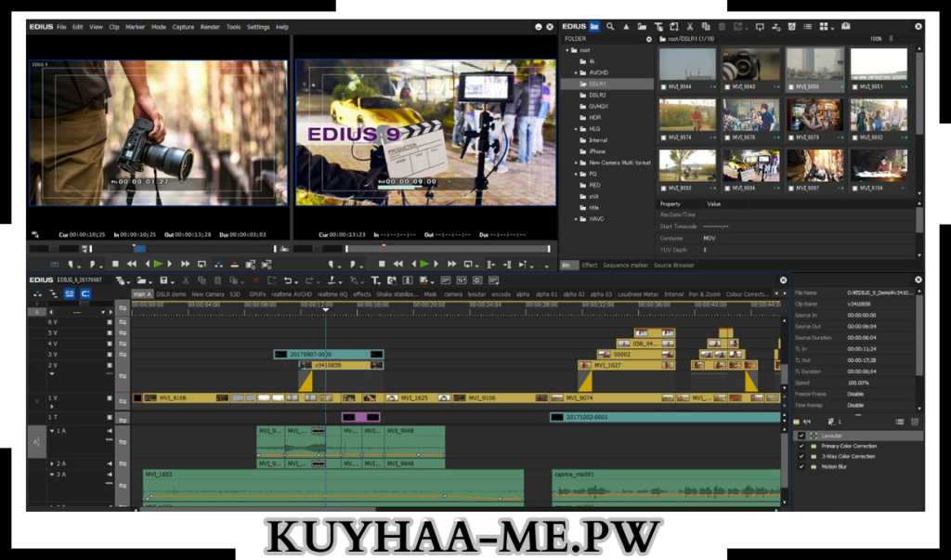Image resolution: width=951 pixels, height=560 pixels.
Task: Open the bin thumbnail view dropdown arrow
Action: tap(832, 29)
